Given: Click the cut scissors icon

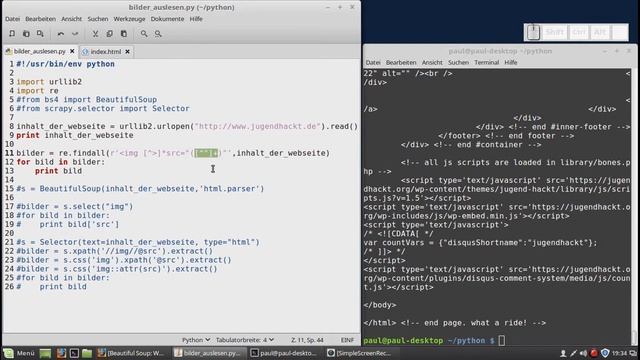Looking at the screenshot, I should pos(95,34).
